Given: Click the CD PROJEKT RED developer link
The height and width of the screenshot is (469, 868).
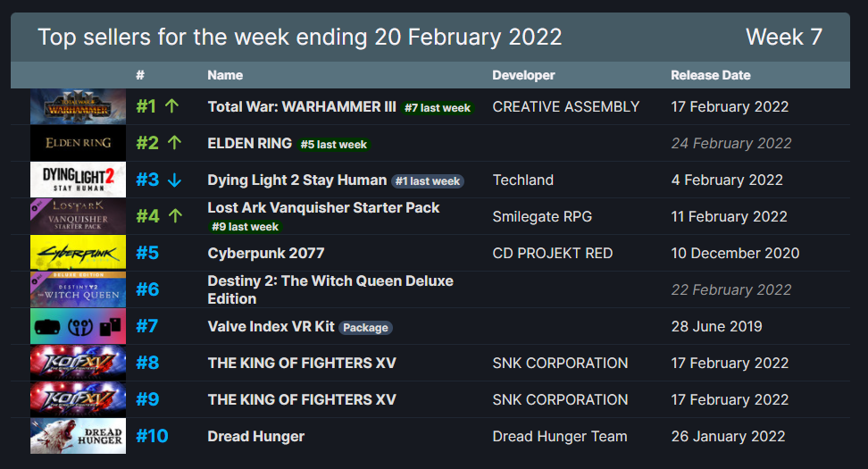Looking at the screenshot, I should tap(552, 253).
